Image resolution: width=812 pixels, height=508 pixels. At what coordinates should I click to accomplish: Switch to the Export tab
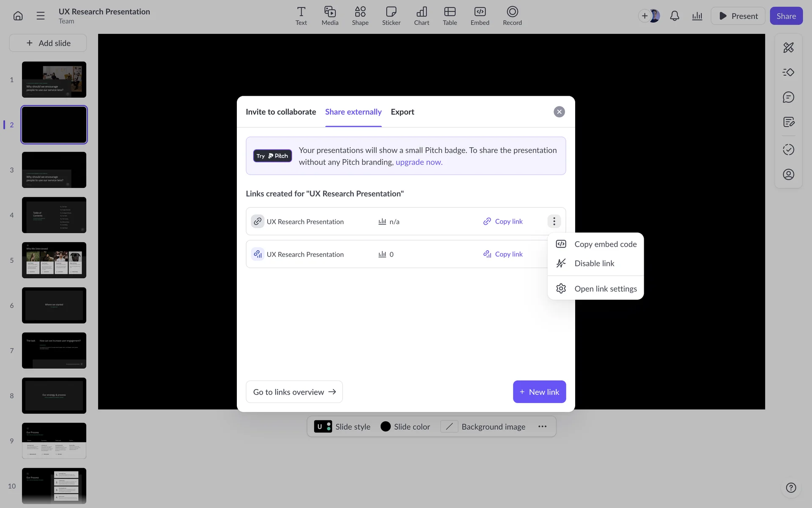click(402, 112)
